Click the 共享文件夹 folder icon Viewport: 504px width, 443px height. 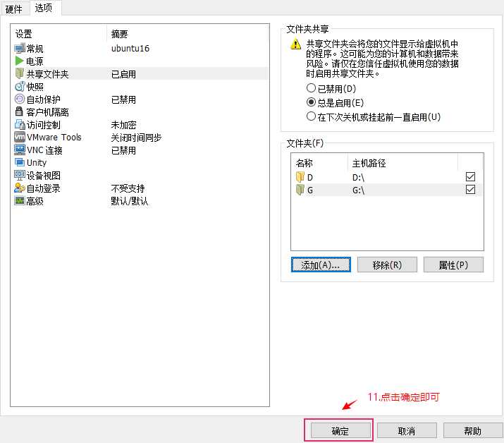19,73
